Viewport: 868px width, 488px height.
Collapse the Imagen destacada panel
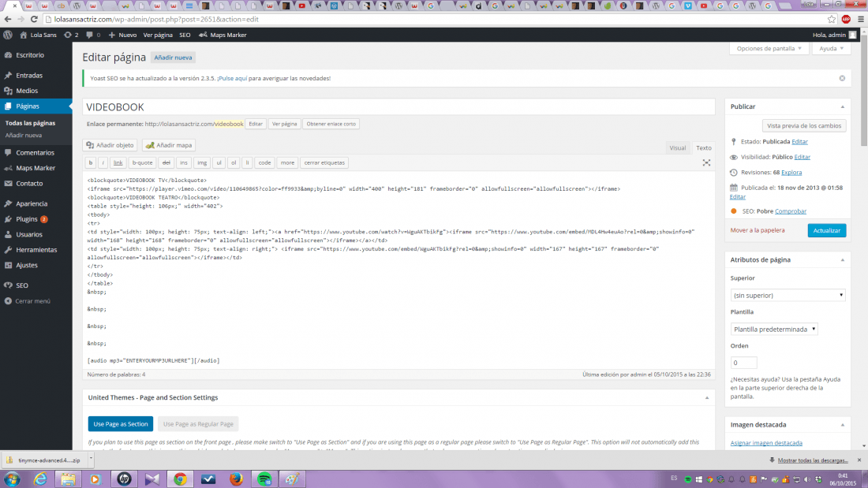point(843,425)
